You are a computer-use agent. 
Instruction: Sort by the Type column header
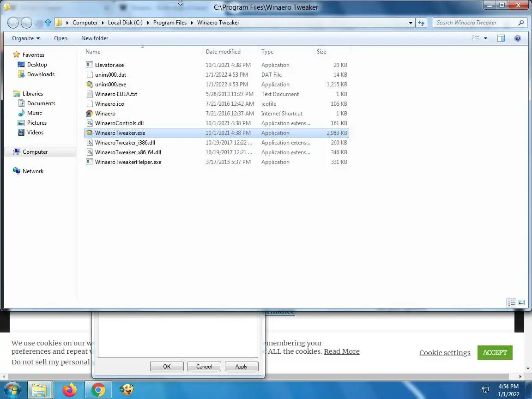pos(286,52)
